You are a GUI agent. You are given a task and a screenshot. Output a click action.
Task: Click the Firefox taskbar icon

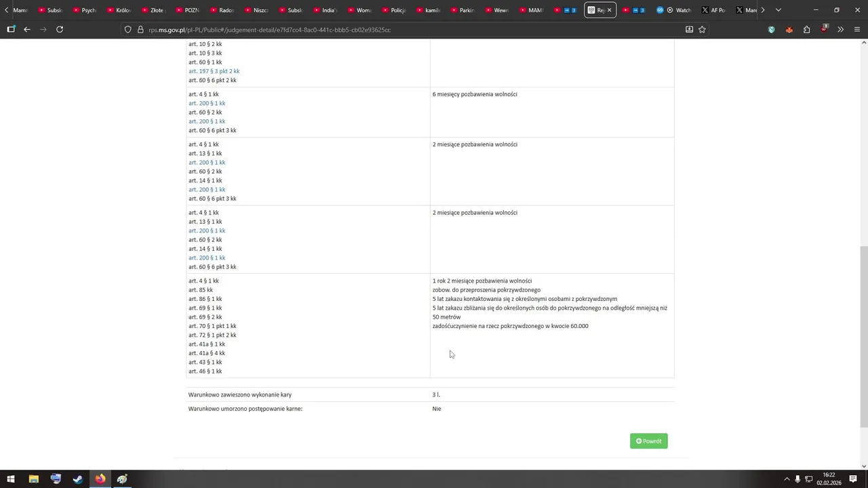click(100, 479)
